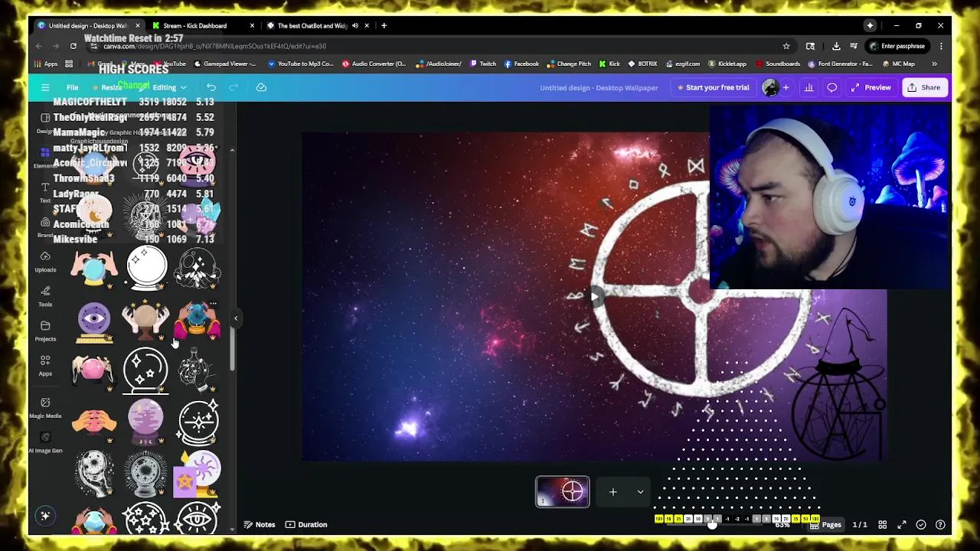Toggle the Pages view
980x551 pixels.
[825, 524]
